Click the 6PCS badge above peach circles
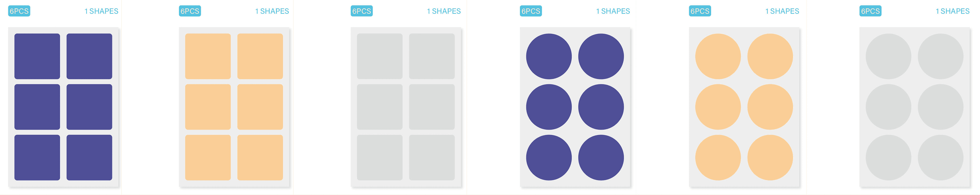Viewport: 980px width, 195px height. tap(700, 11)
